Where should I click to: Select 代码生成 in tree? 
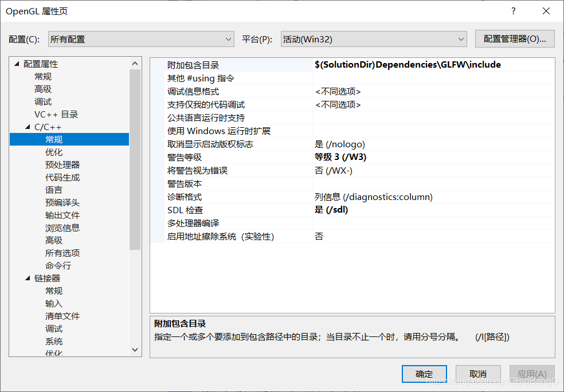coord(62,177)
